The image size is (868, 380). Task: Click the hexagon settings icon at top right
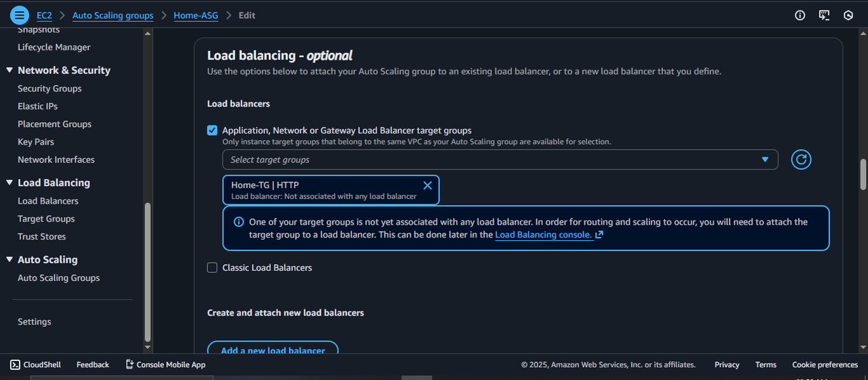(848, 15)
